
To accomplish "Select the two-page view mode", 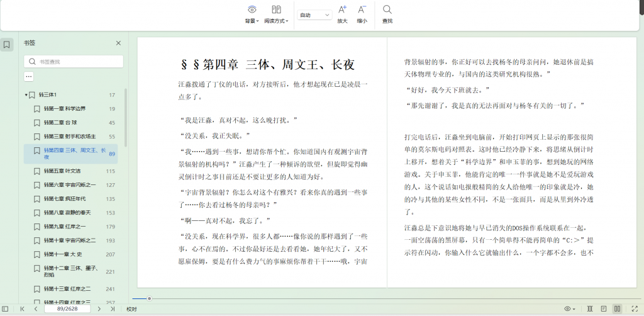I will tap(617, 308).
